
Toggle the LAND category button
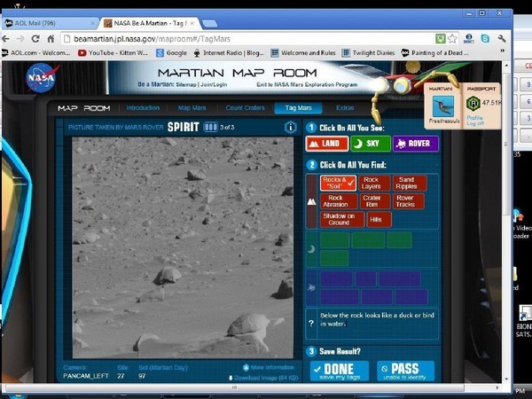point(326,144)
